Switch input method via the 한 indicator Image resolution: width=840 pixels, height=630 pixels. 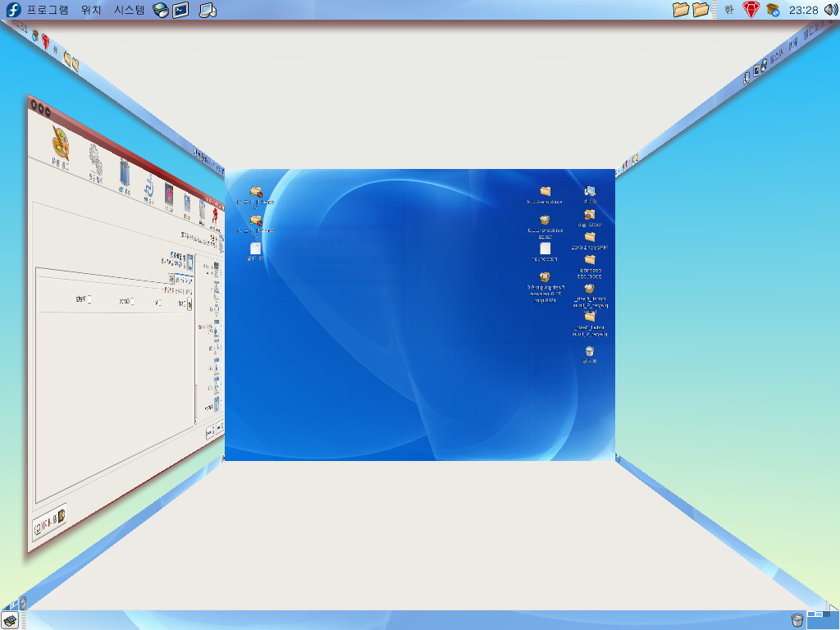tap(729, 10)
